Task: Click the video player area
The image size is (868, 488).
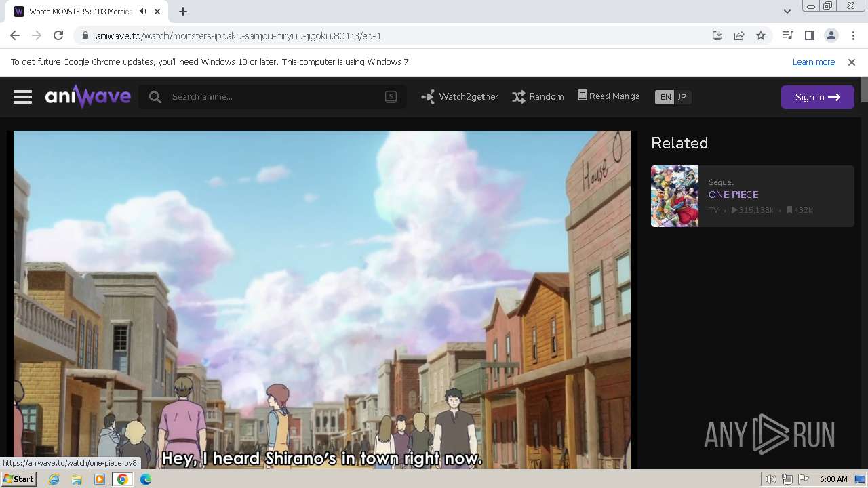Action: pyautogui.click(x=322, y=300)
